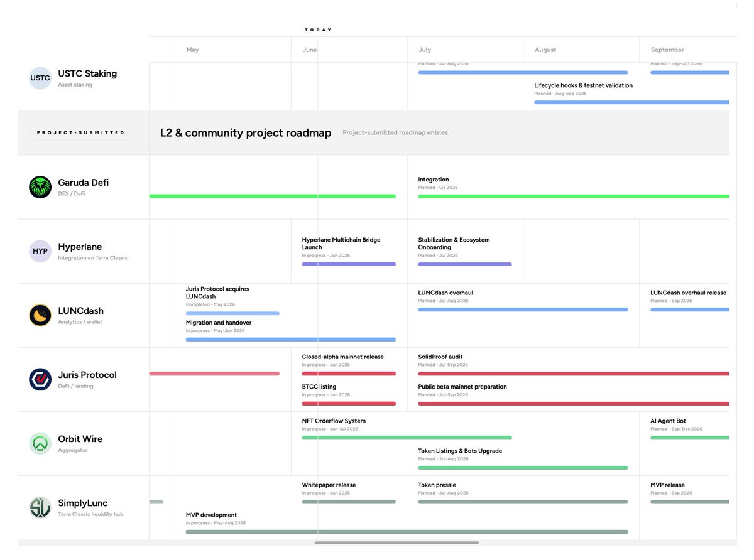Click 'Whitepaper release' entry title
The height and width of the screenshot is (560, 754).
tap(329, 485)
